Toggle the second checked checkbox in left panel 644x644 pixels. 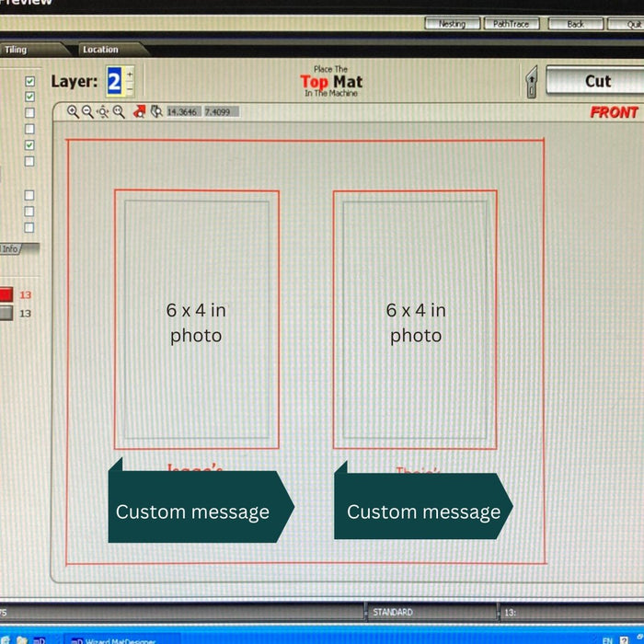(x=29, y=97)
